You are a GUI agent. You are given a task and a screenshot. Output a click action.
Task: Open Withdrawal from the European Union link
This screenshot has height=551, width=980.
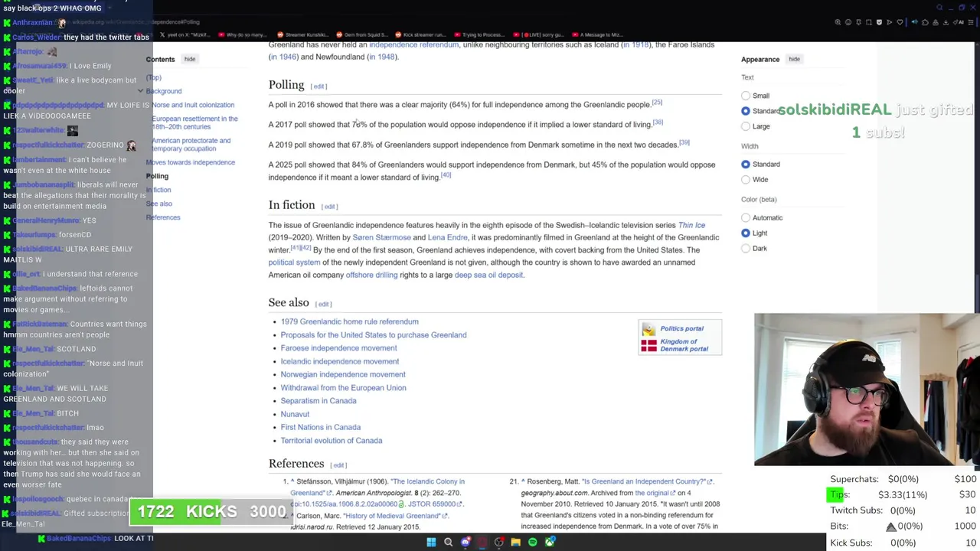pyautogui.click(x=343, y=388)
